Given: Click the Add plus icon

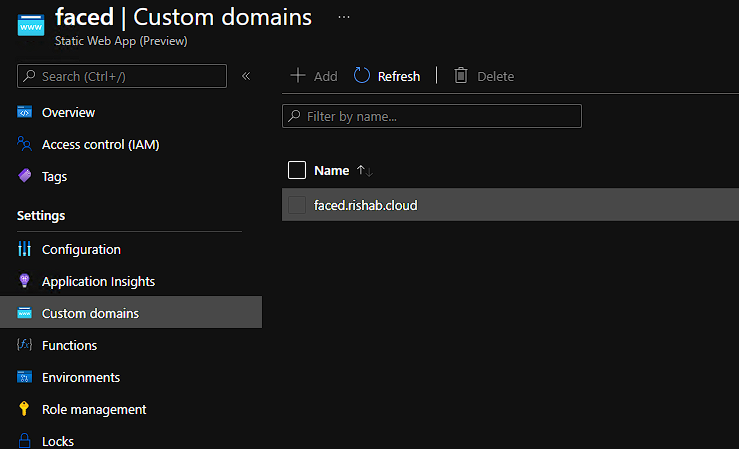Looking at the screenshot, I should pos(298,75).
